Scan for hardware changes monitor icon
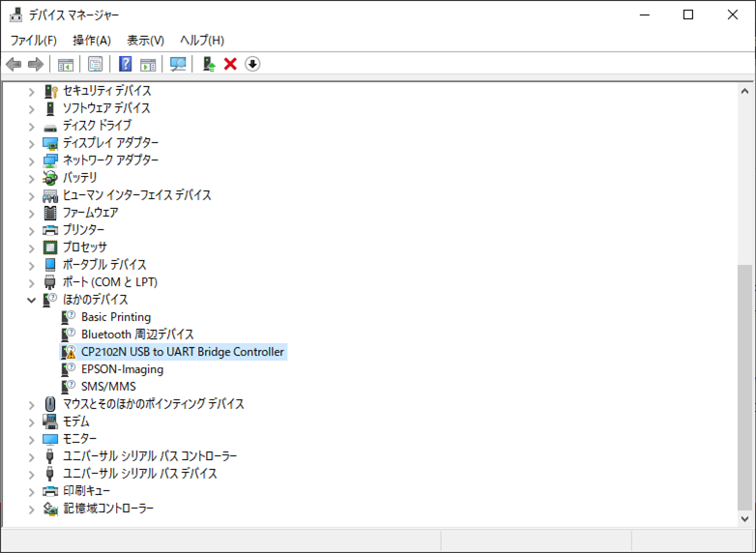Image resolution: width=756 pixels, height=553 pixels. [178, 64]
